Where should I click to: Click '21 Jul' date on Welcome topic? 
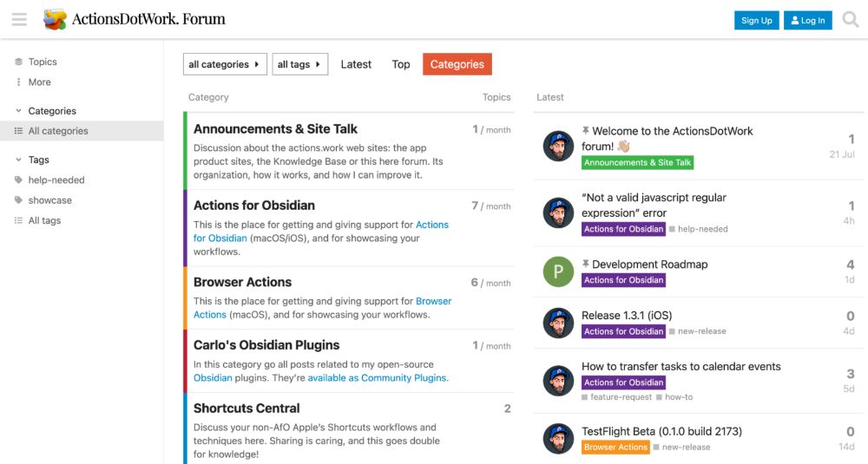point(842,154)
